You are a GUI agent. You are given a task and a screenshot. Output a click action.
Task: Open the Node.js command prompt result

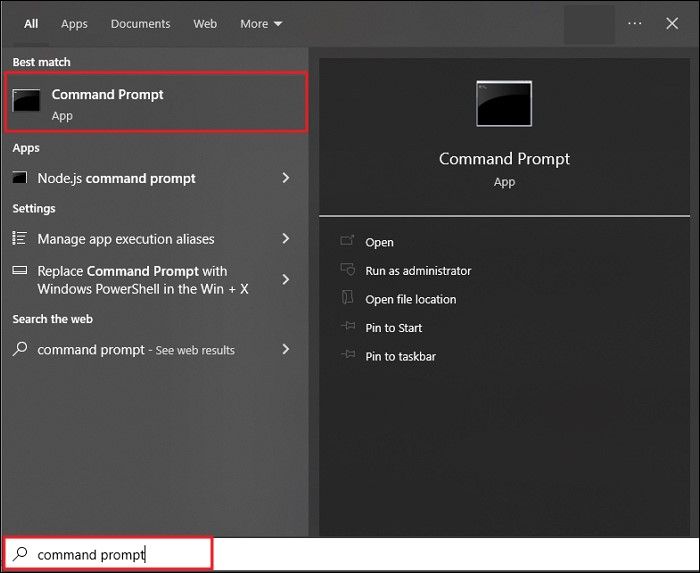click(154, 178)
